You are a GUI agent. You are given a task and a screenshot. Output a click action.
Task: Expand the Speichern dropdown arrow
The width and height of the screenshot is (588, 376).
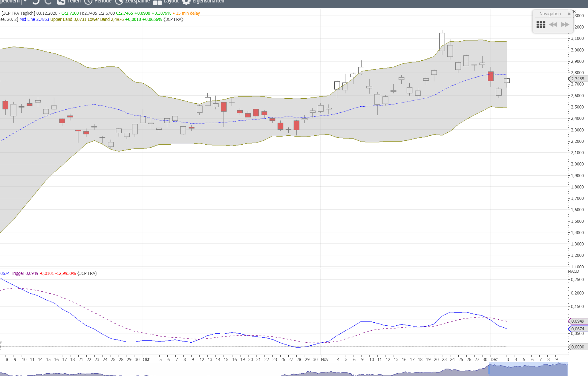[25, 2]
